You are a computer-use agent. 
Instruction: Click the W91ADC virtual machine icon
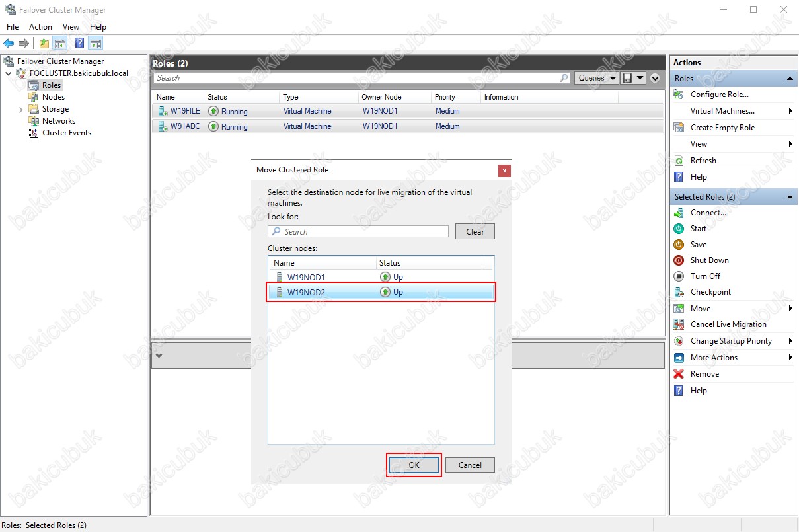[162, 126]
